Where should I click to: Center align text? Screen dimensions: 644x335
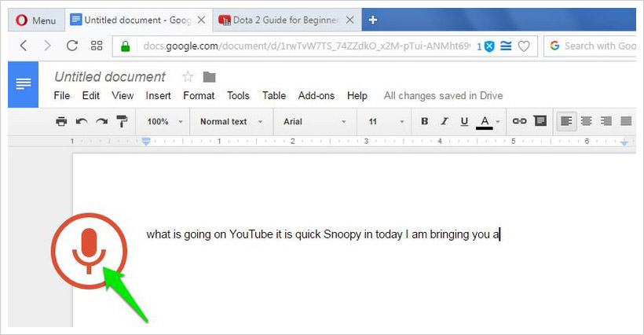pos(587,121)
